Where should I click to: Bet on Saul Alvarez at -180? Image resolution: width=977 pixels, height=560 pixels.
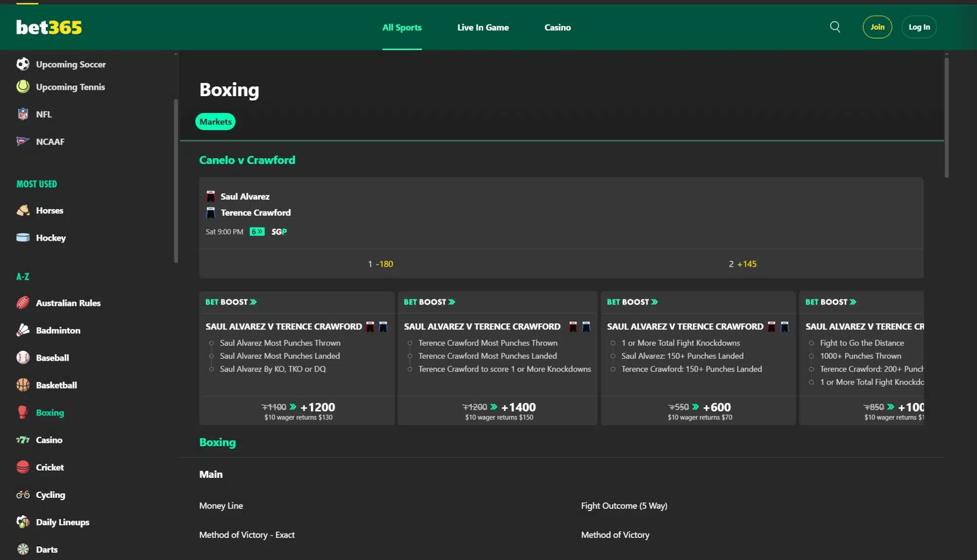coord(380,264)
